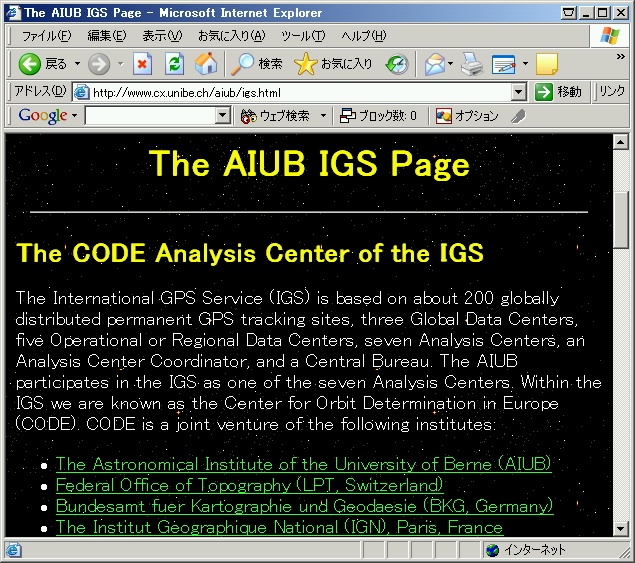Go to Home page icon
The image size is (635, 563).
pos(206,64)
